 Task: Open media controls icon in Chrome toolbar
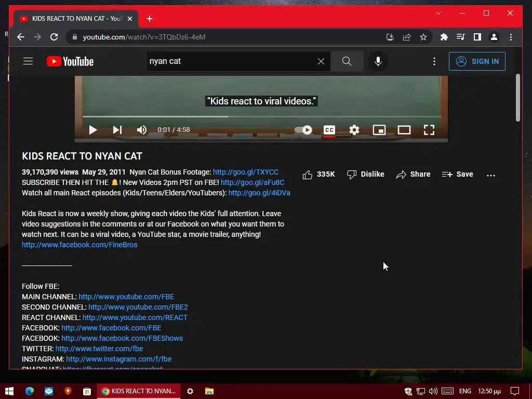tap(460, 37)
